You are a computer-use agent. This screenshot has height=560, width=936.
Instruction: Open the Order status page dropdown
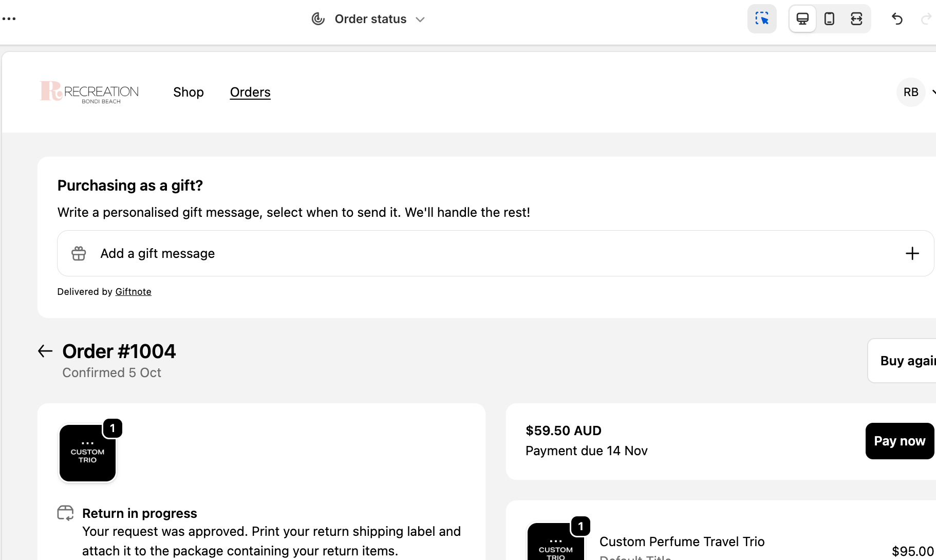pyautogui.click(x=369, y=19)
